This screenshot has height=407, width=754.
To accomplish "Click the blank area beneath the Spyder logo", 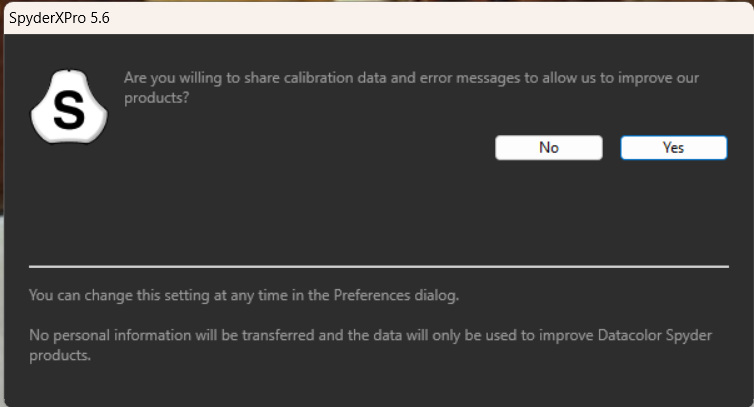I will click(x=69, y=202).
